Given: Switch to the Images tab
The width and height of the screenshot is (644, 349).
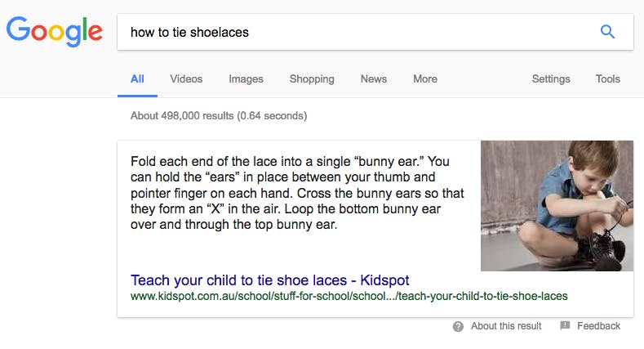Looking at the screenshot, I should pos(246,79).
